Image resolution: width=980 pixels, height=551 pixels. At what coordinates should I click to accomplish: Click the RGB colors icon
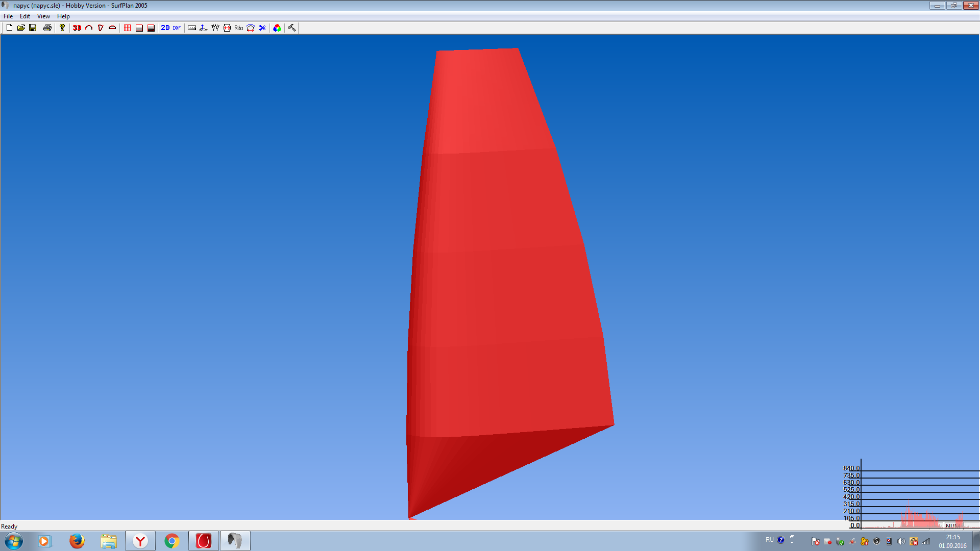277,28
